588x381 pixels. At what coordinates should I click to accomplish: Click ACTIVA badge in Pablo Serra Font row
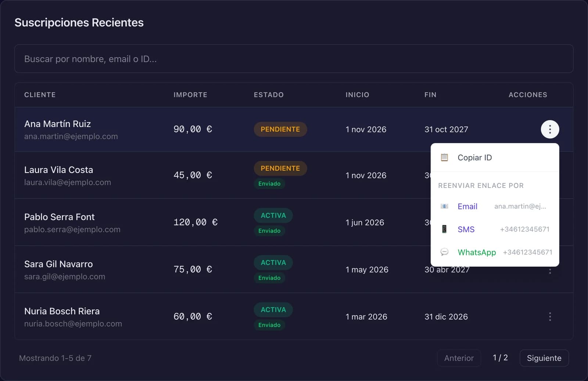click(273, 215)
